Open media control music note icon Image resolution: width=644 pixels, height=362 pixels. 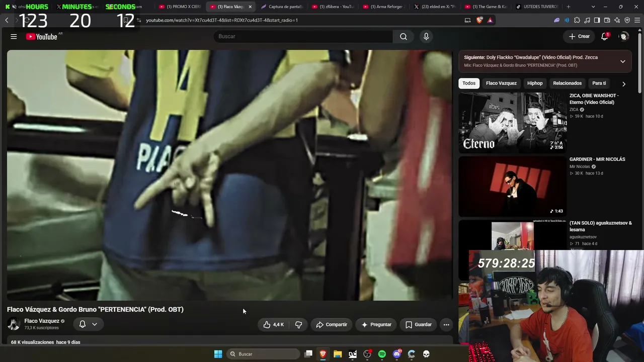pos(587,20)
